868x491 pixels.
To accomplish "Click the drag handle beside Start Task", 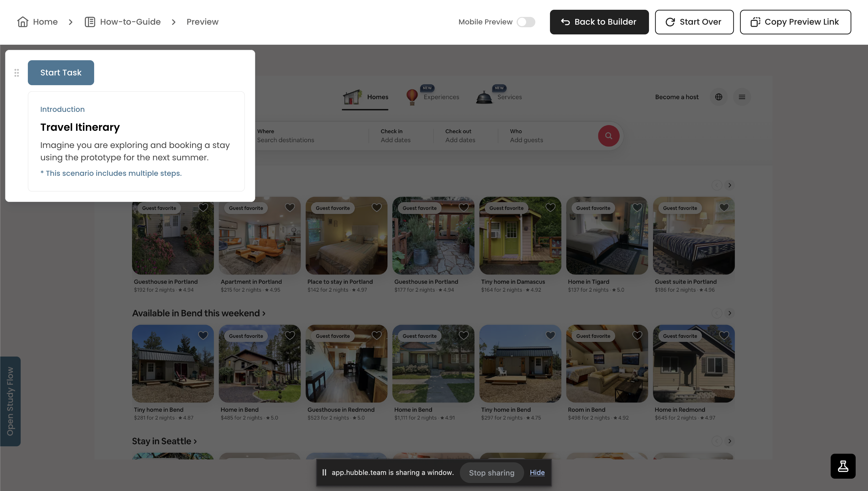I will coord(17,73).
